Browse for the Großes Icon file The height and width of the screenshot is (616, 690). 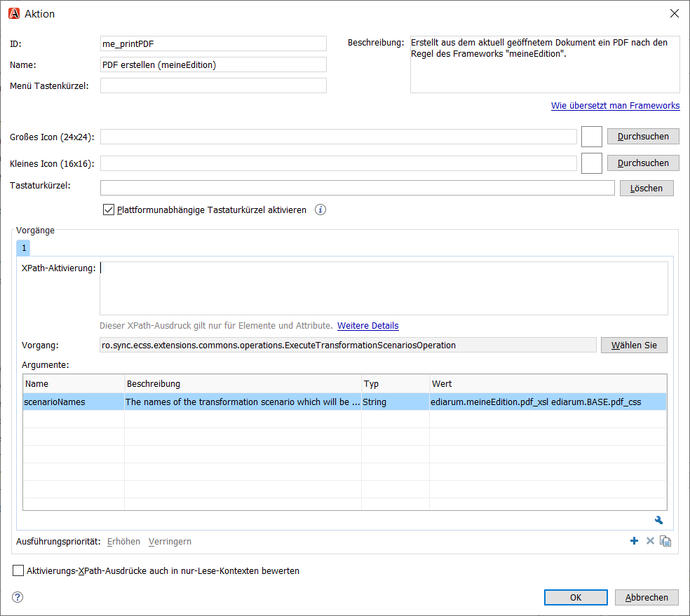643,136
